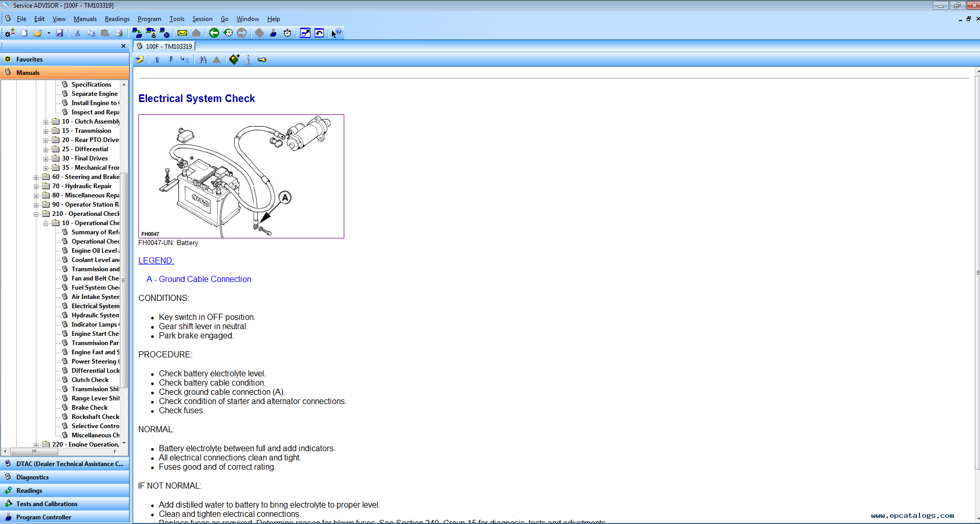Click the gray Home icon
This screenshot has width=980, height=524.
coord(196,33)
